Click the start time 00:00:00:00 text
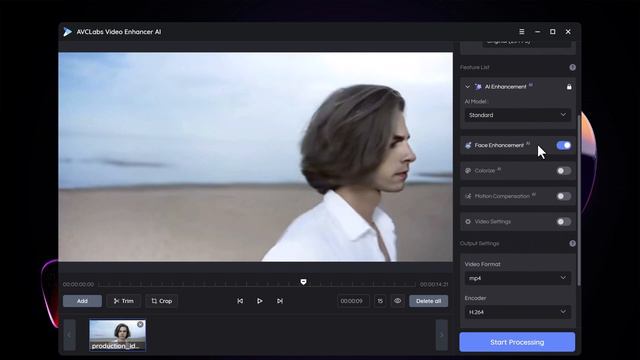This screenshot has width=640, height=360. [78, 284]
